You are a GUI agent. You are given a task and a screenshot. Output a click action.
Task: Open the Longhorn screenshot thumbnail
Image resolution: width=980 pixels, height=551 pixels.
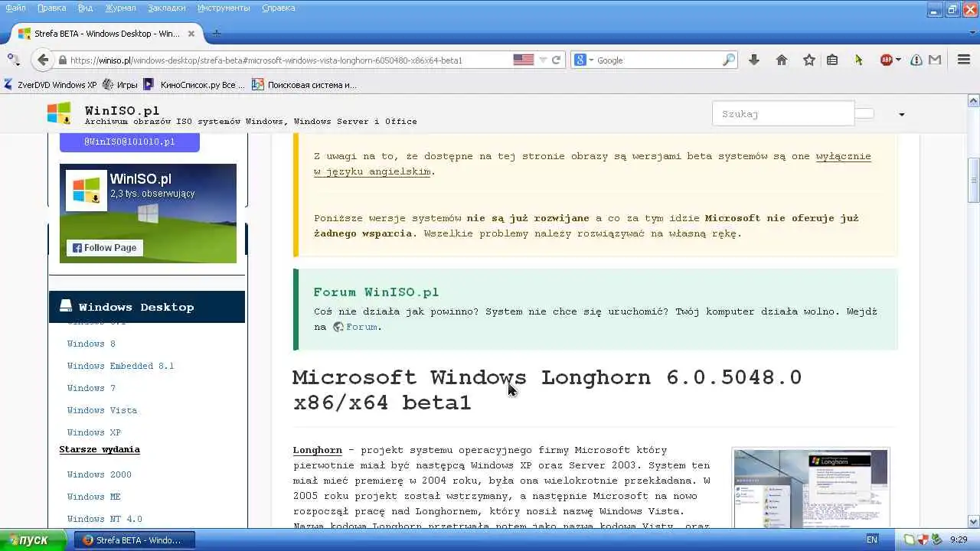[811, 488]
